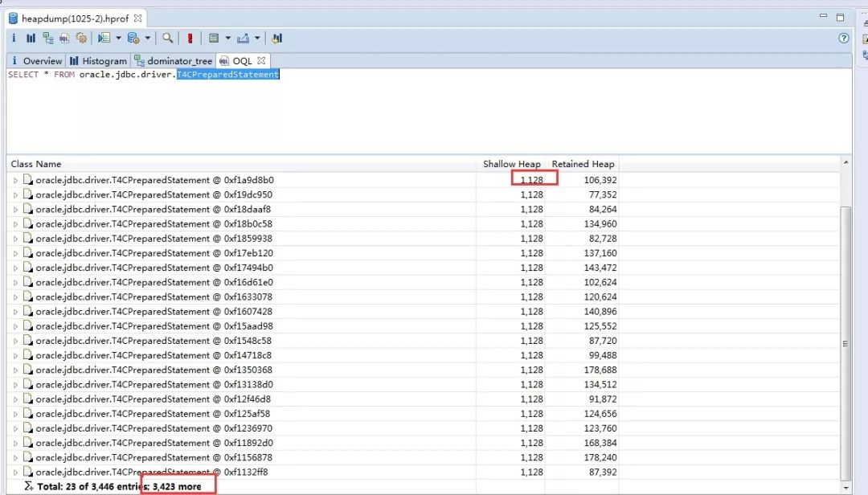Click the group result table icon
The image size is (868, 495).
214,39
